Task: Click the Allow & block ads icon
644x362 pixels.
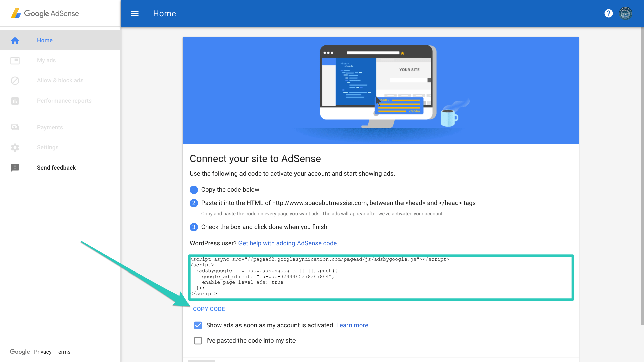Action: 15,81
